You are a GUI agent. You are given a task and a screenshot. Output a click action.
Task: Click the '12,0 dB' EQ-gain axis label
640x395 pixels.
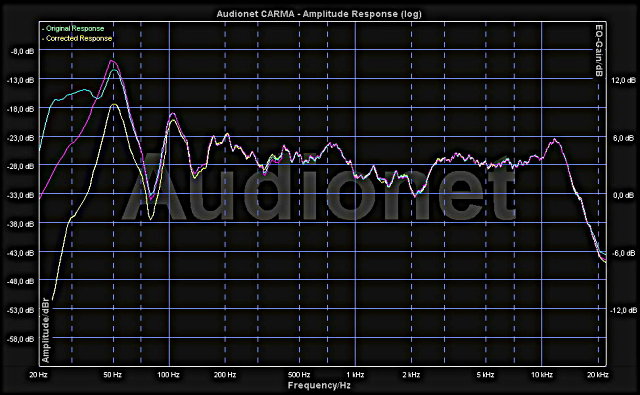(x=623, y=80)
